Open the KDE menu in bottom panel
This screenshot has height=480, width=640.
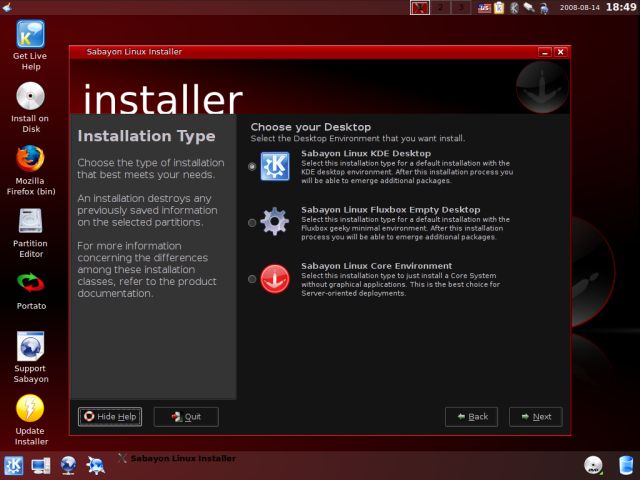pyautogui.click(x=14, y=465)
